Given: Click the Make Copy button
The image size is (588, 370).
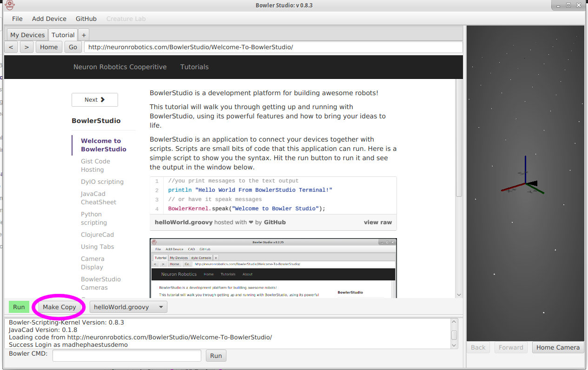Looking at the screenshot, I should tap(59, 307).
